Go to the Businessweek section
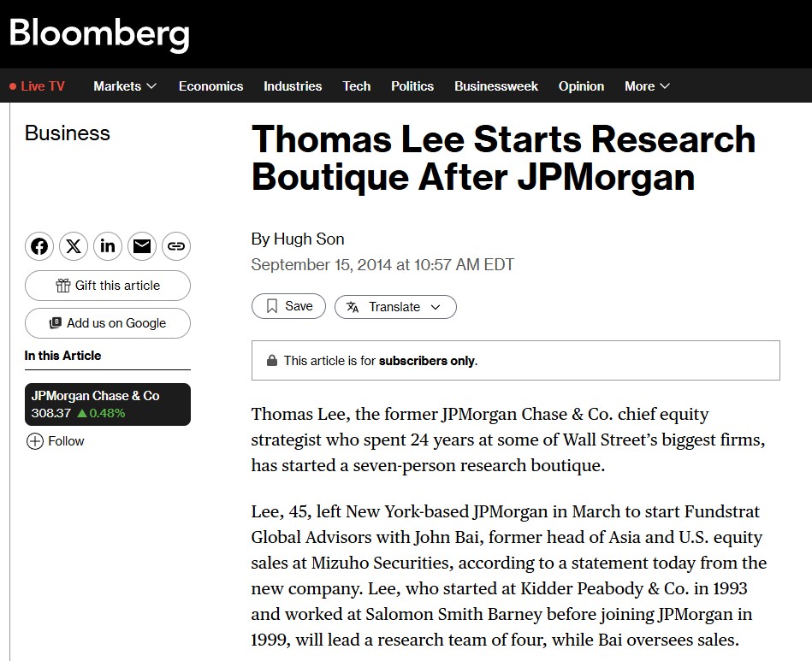 pos(496,86)
